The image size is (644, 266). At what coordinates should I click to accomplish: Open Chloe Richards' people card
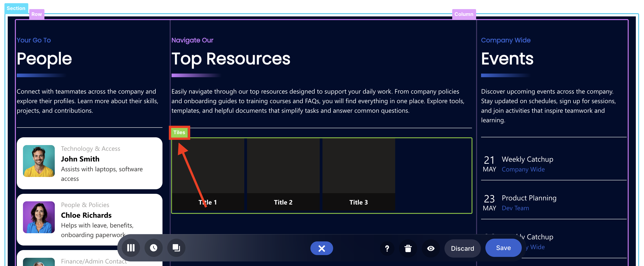(x=86, y=215)
